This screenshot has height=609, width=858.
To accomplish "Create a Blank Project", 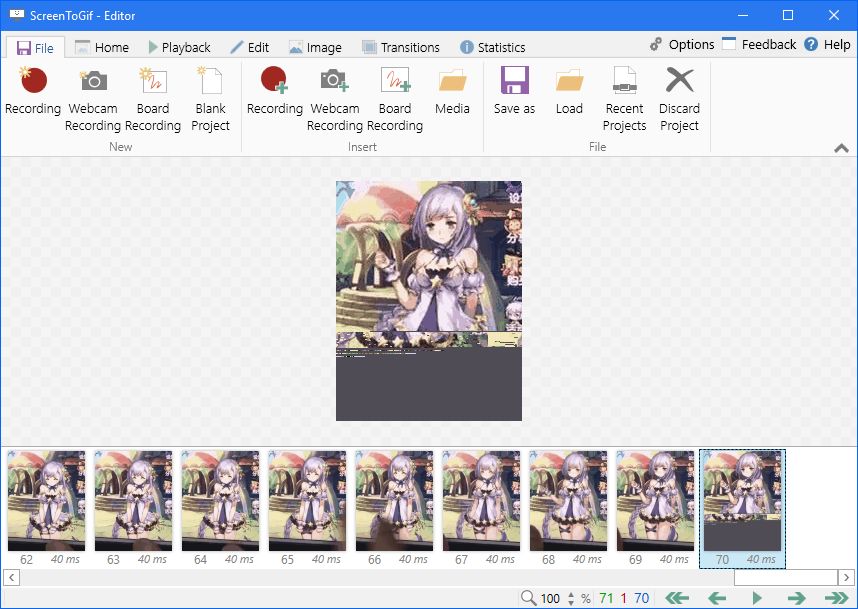I will pyautogui.click(x=210, y=100).
